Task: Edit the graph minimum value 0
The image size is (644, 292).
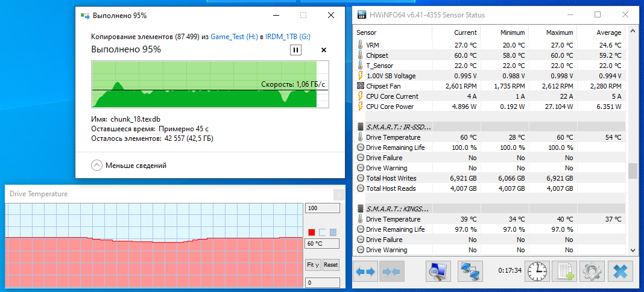Action: coord(323,282)
